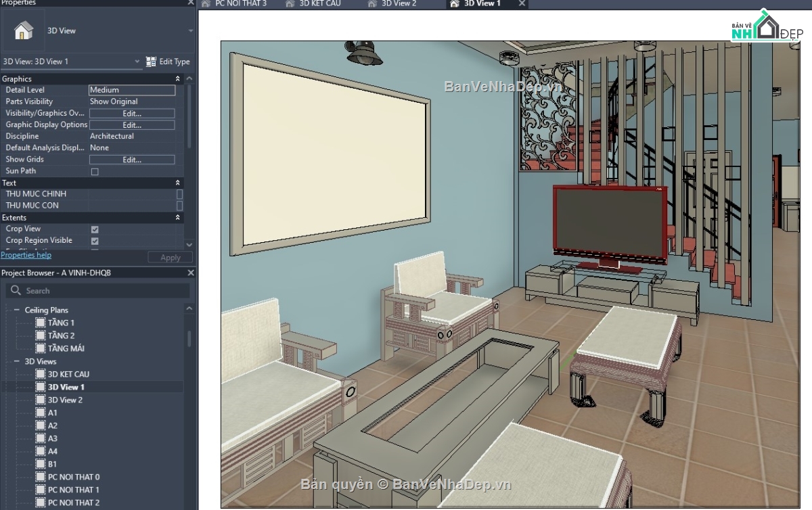Open the 3D View type selector dropdown

(190, 31)
